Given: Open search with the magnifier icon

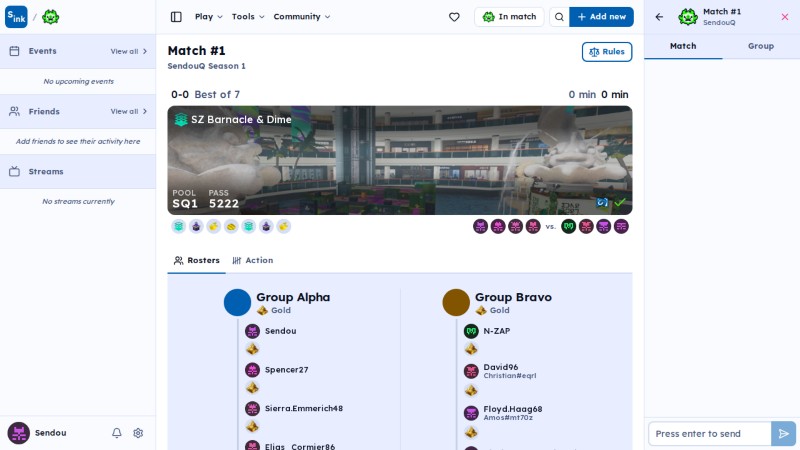Looking at the screenshot, I should point(559,17).
